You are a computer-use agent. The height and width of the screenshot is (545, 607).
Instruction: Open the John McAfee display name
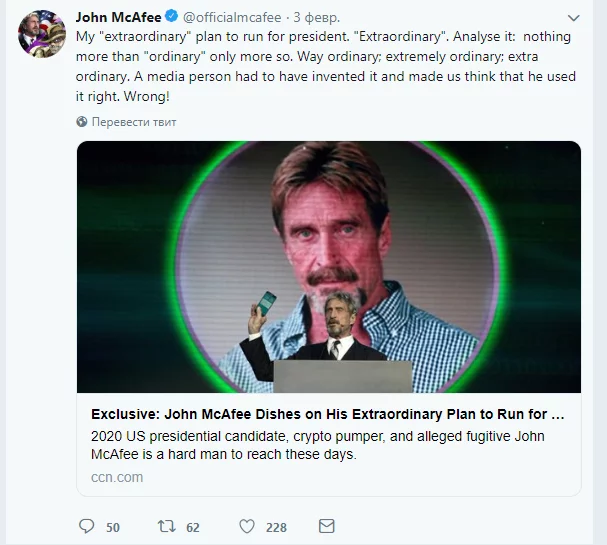point(118,18)
